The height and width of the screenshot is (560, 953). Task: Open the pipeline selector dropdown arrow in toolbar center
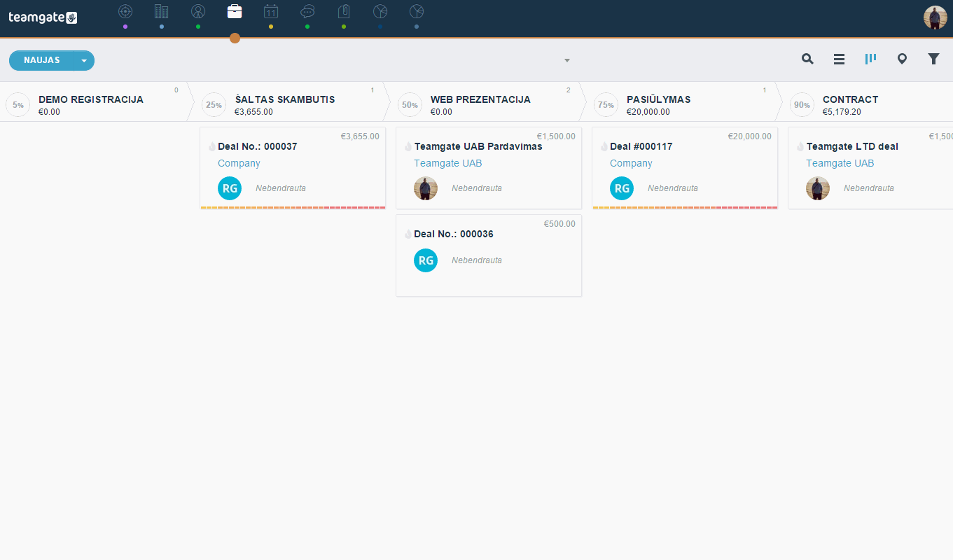click(567, 60)
